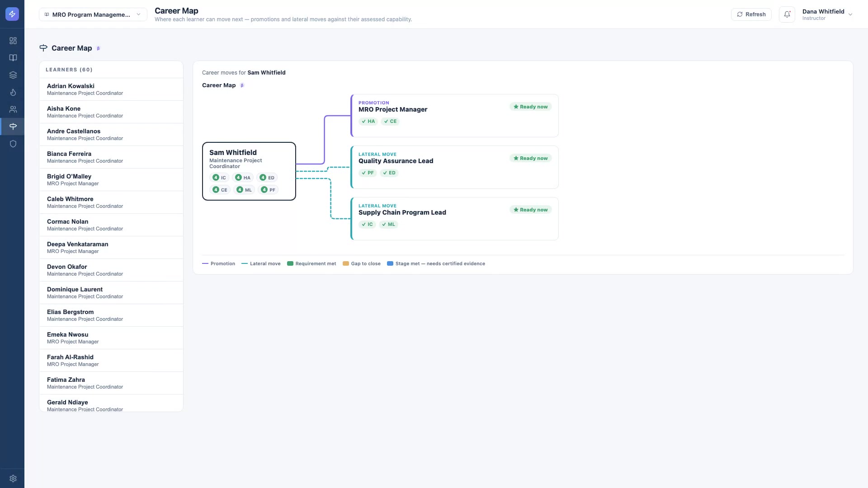Select learner Aisha Kone
Screen dimensions: 868x488
(x=111, y=112)
